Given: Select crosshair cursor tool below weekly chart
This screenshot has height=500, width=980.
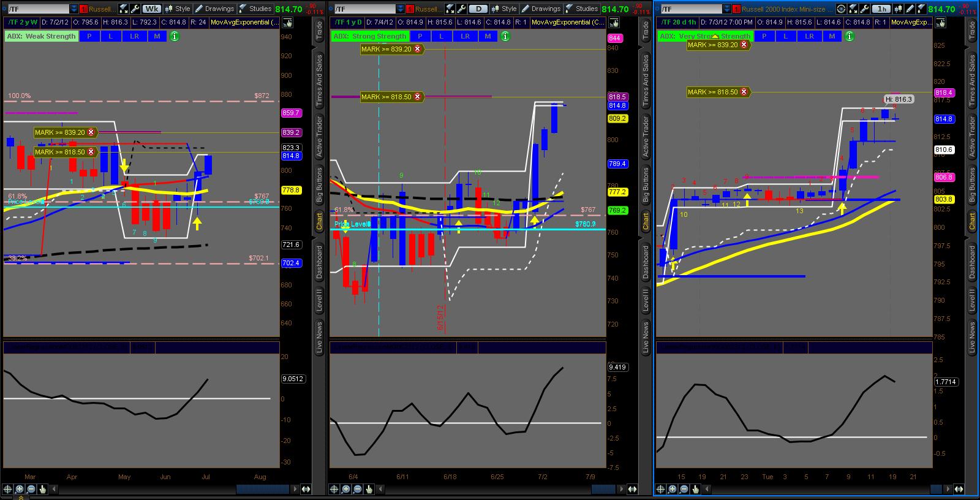Looking at the screenshot, I should (7, 489).
